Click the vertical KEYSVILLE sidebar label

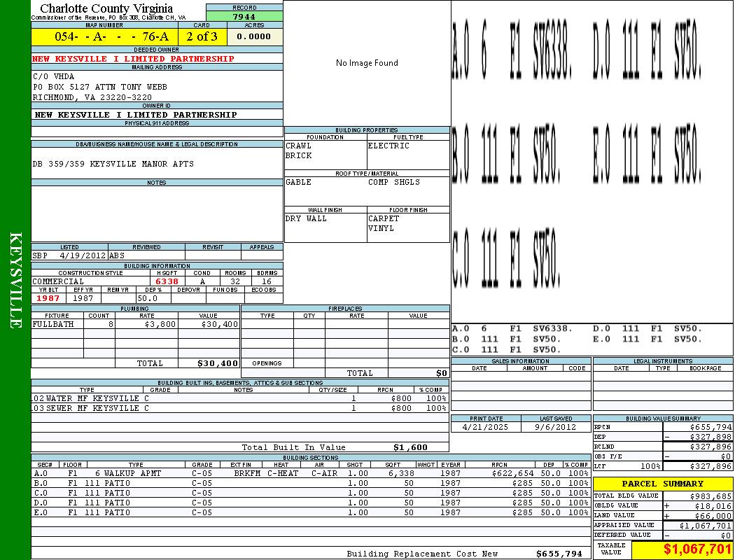(x=15, y=280)
